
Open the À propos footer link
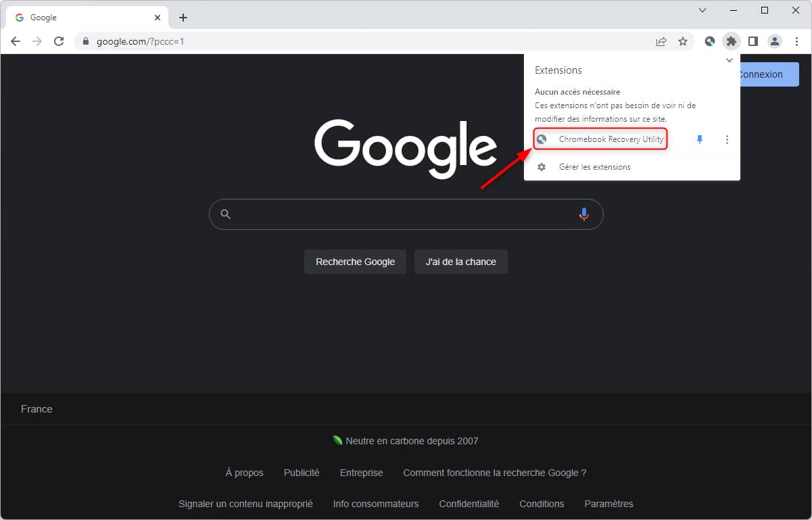click(245, 473)
